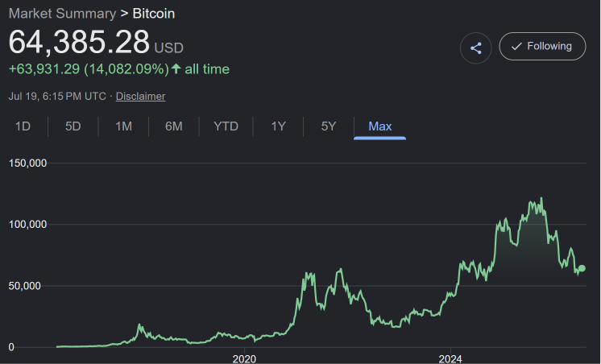Viewport: 601px width, 364px height.
Task: Click the 100,000 axis label
Action: (x=27, y=225)
